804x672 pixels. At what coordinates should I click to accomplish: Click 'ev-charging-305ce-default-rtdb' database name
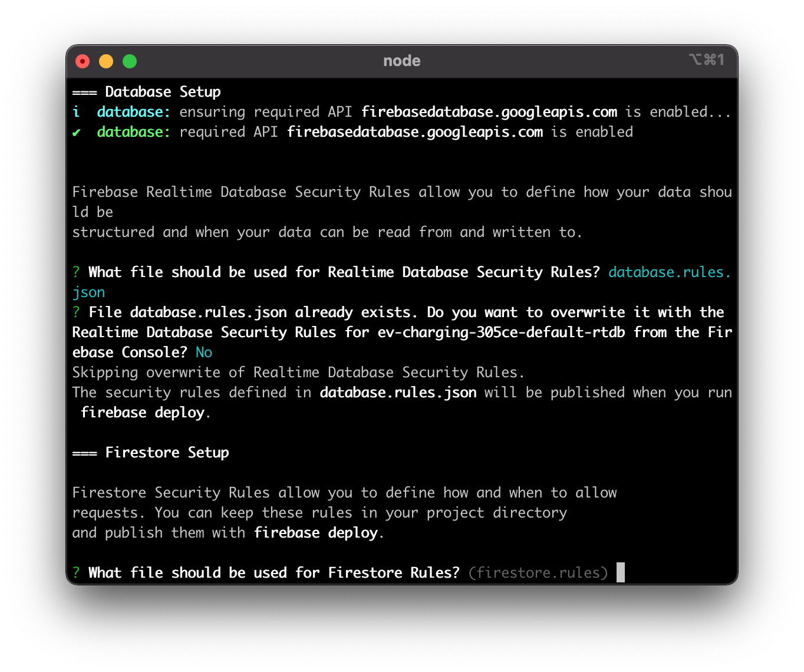click(x=502, y=332)
